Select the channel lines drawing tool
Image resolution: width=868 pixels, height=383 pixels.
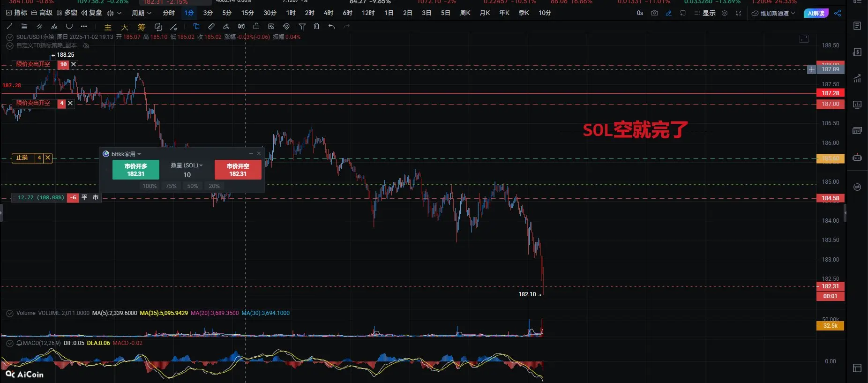click(x=39, y=26)
